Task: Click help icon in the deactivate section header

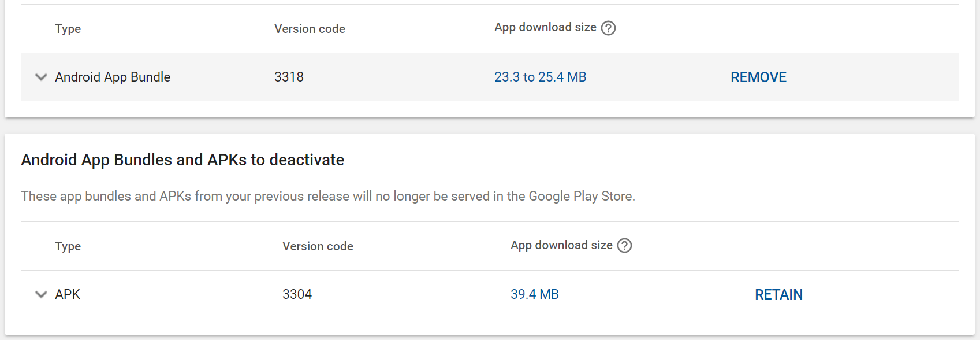Action: click(x=624, y=246)
